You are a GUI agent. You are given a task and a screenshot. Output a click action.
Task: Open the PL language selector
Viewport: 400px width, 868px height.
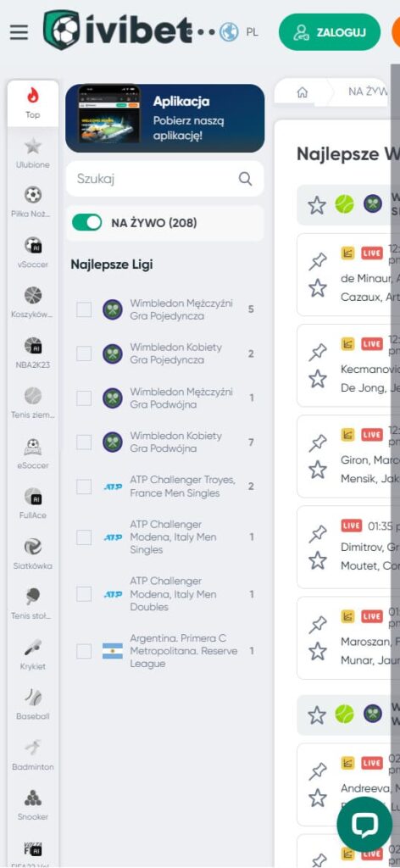[239, 32]
